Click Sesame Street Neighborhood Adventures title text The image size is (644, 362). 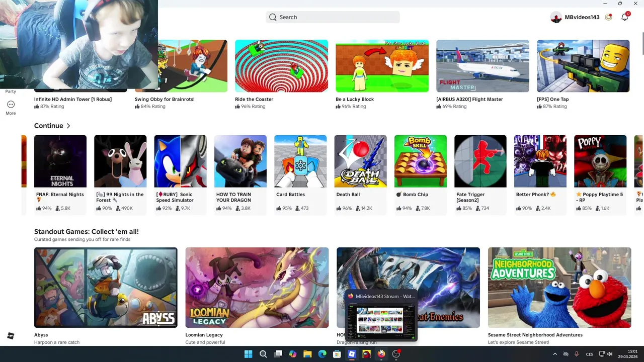pos(535,335)
